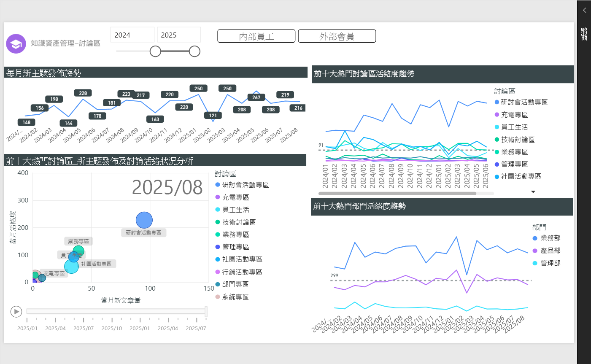Click the 篩選 filters pane label
591x364 pixels.
[584, 34]
